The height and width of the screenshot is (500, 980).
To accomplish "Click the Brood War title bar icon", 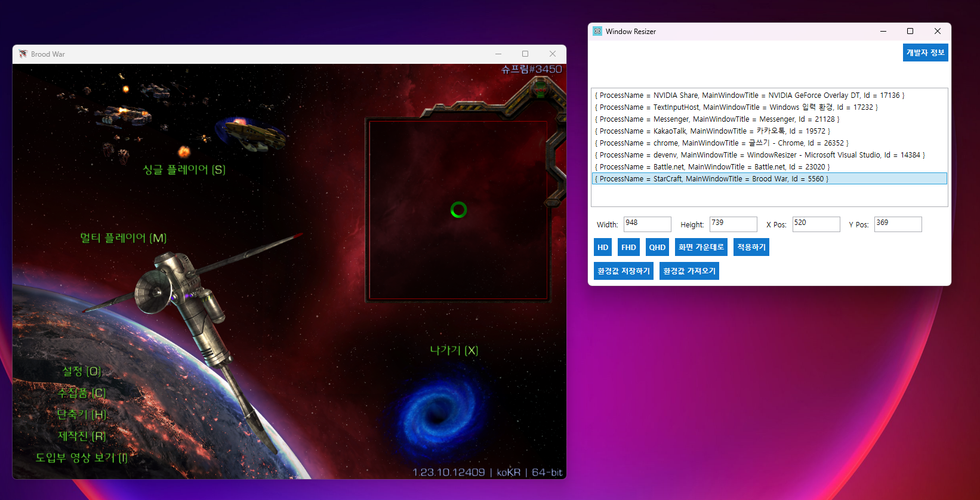I will pos(23,54).
